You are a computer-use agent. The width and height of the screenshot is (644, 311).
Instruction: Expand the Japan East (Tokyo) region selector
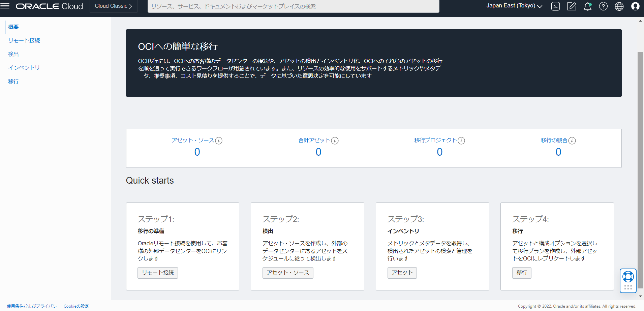514,6
